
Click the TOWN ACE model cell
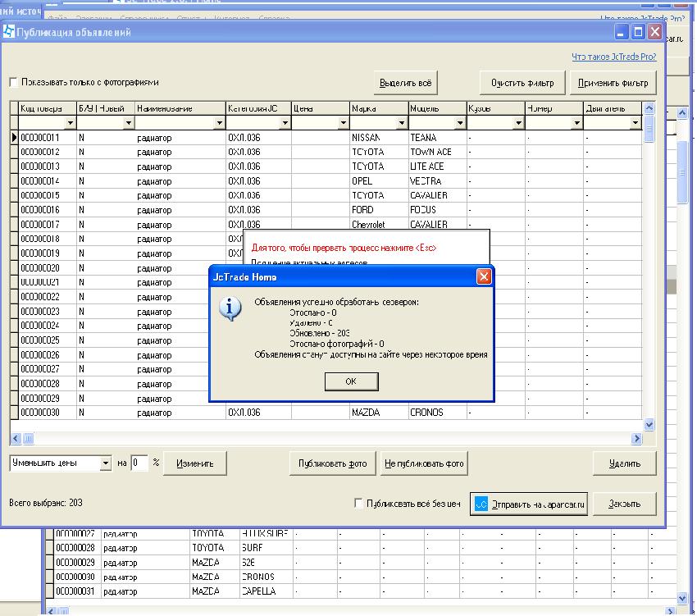pos(437,152)
